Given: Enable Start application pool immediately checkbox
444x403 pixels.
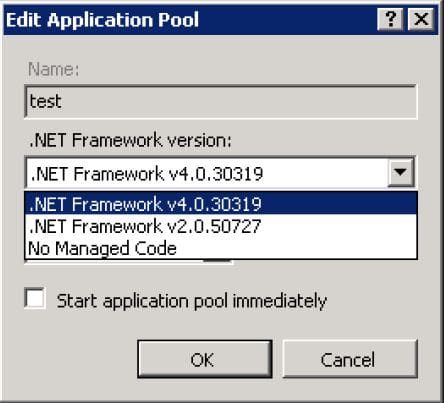Looking at the screenshot, I should pos(35,298).
